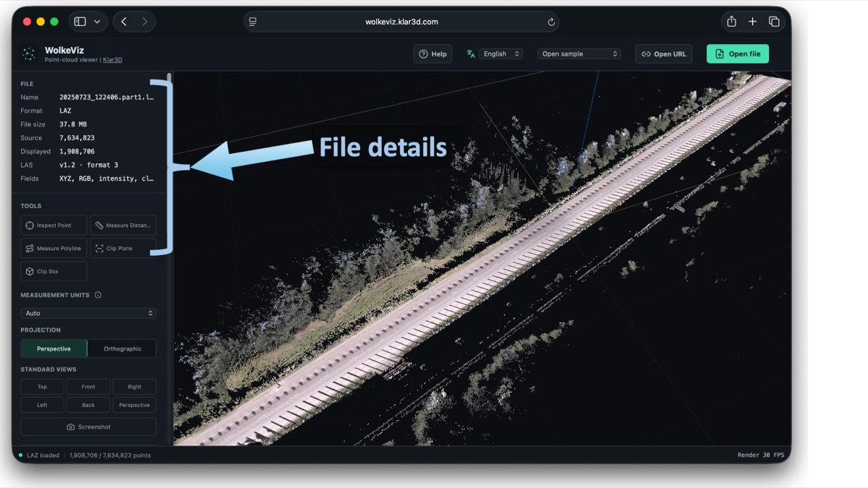This screenshot has height=488, width=868.
Task: Open the Auto measurement units dropdown
Action: tap(88, 314)
